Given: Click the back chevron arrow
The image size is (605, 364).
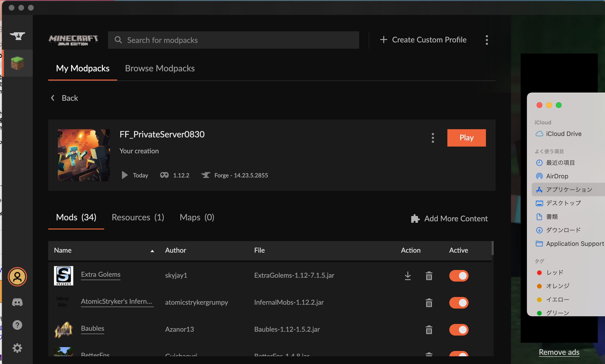Looking at the screenshot, I should pyautogui.click(x=53, y=98).
